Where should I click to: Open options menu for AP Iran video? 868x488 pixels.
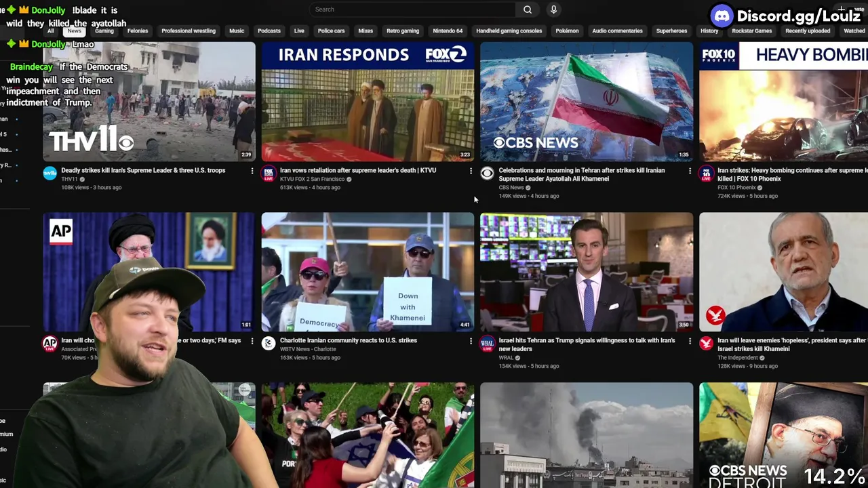click(252, 341)
